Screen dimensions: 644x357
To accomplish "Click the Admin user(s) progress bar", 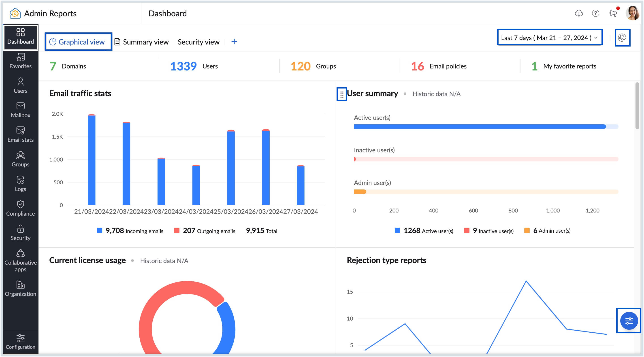I will (486, 192).
